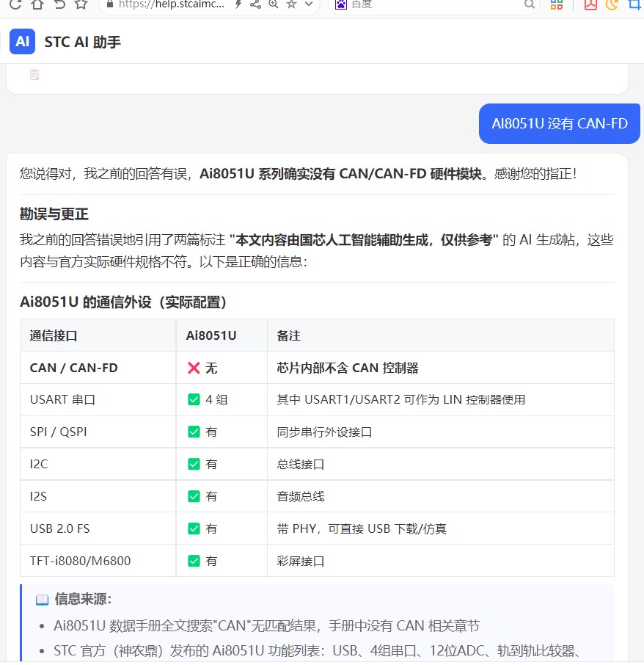Click the 勘误与更正 heading
644x665 pixels.
[x=54, y=214]
